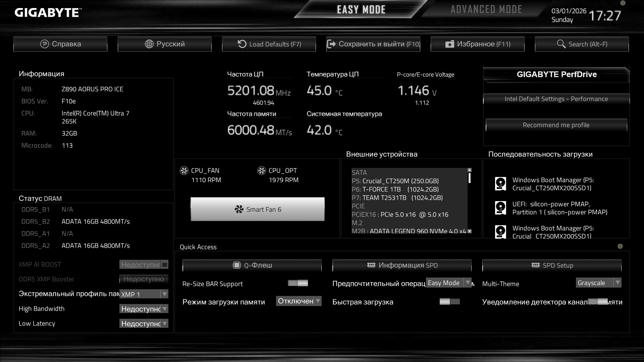Click the down arrow of the device list scrollbar

(470, 231)
